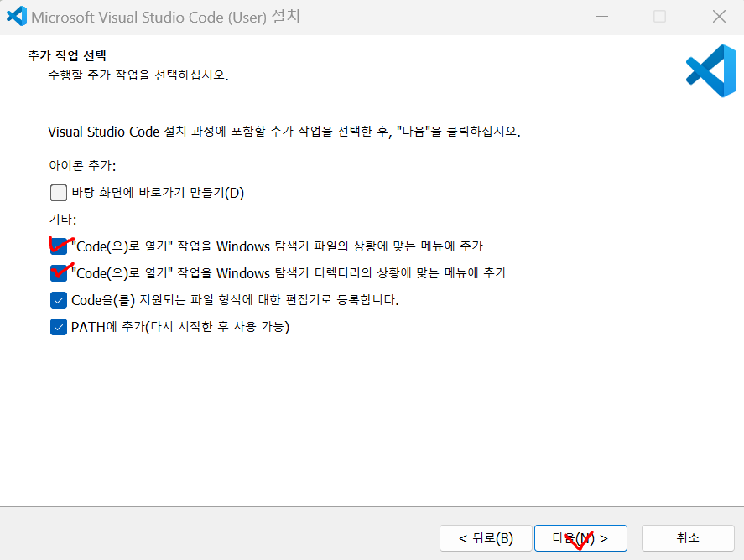Uncheck the Windows 탐색기 디렉터리 context menu checkbox
744x560 pixels.
pos(59,273)
